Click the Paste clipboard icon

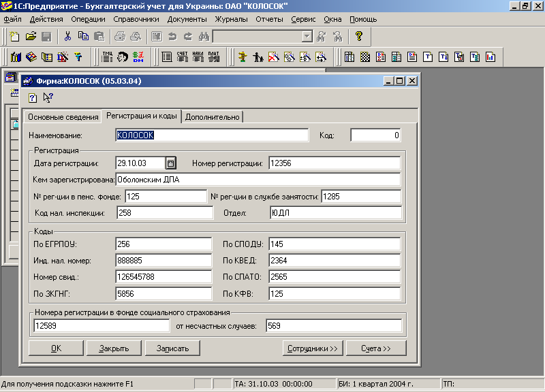tap(99, 37)
